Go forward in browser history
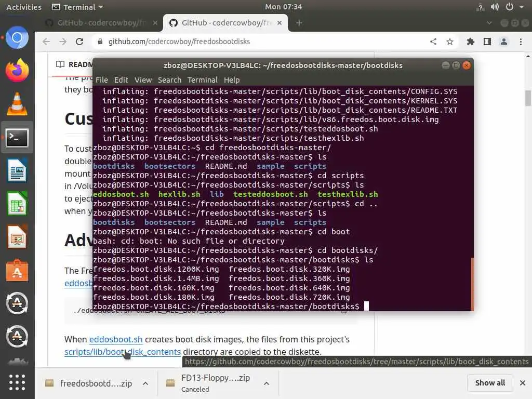 click(x=63, y=42)
